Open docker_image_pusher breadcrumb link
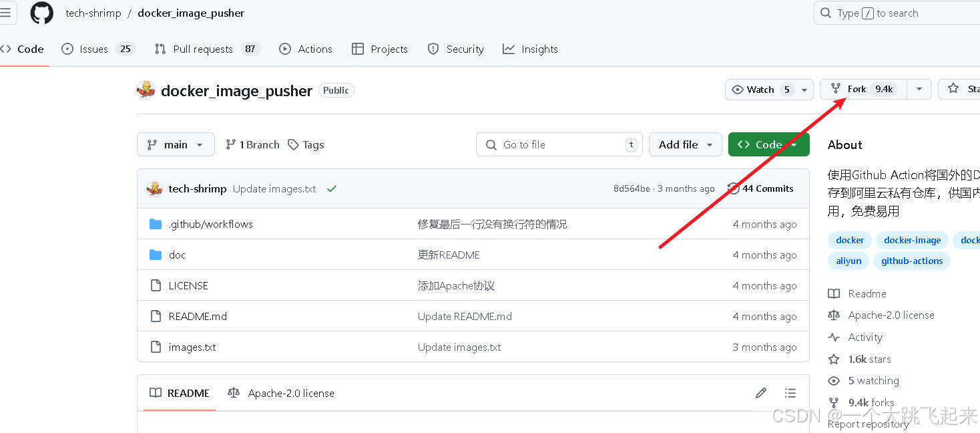This screenshot has width=980, height=433. [191, 13]
